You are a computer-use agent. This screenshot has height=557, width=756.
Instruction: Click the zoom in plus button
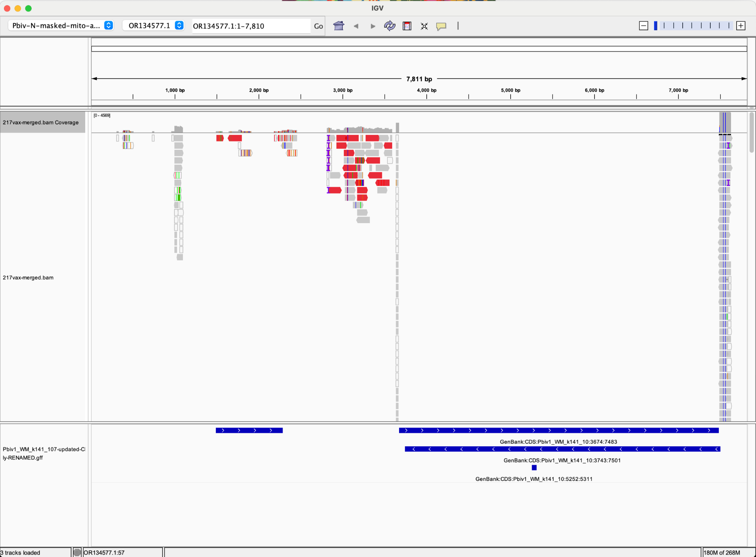point(741,26)
